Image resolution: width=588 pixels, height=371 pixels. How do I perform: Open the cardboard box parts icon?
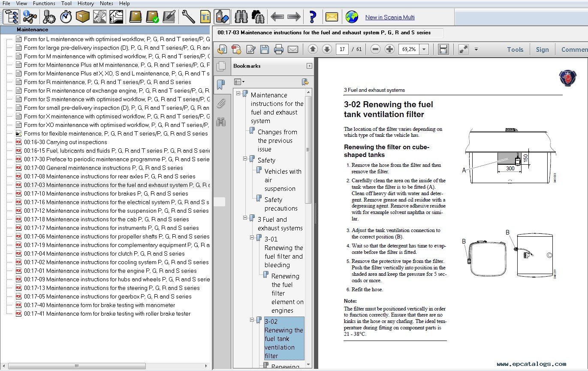point(82,17)
